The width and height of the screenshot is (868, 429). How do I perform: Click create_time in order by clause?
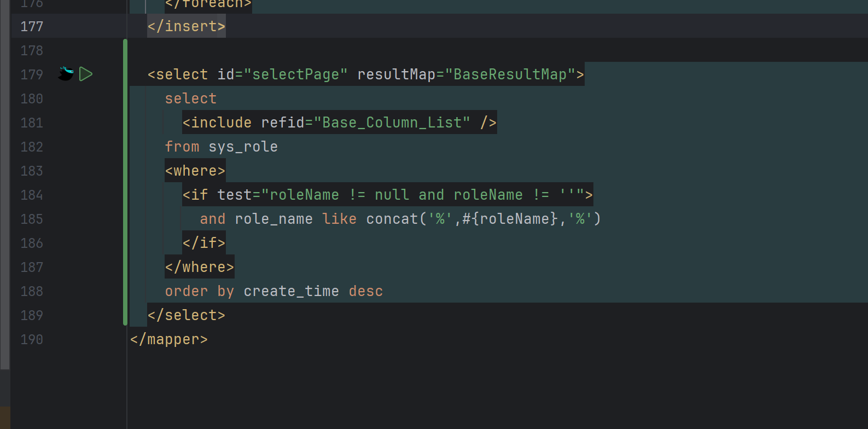(291, 291)
